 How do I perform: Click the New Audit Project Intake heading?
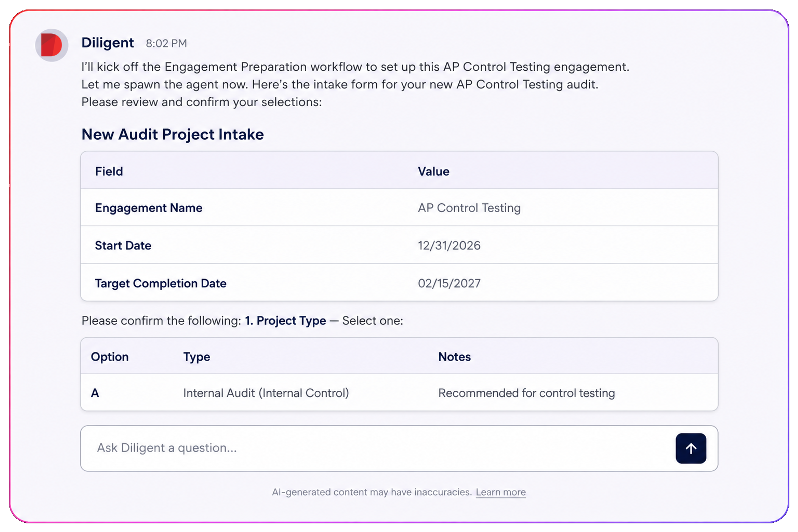coord(173,134)
